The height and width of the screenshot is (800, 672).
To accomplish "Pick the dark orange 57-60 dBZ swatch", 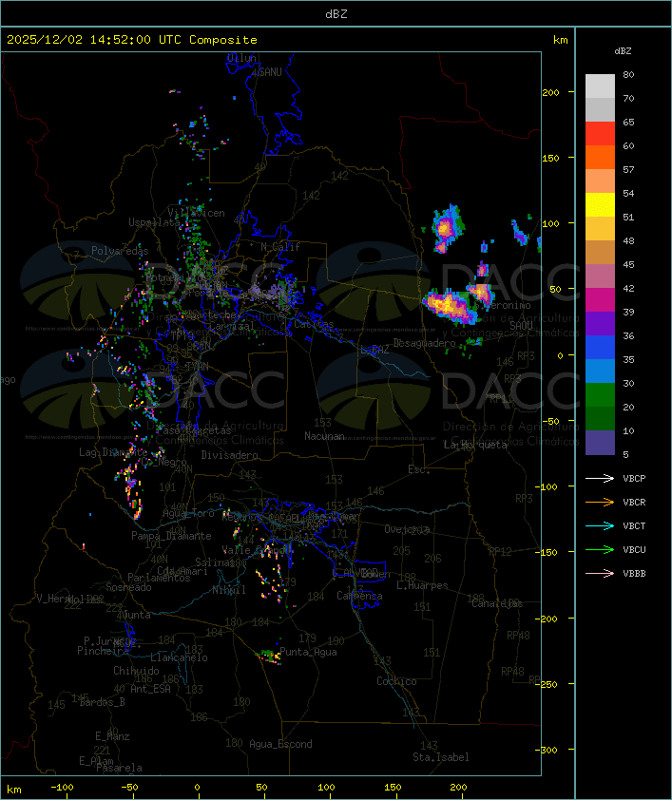I will 600,157.
